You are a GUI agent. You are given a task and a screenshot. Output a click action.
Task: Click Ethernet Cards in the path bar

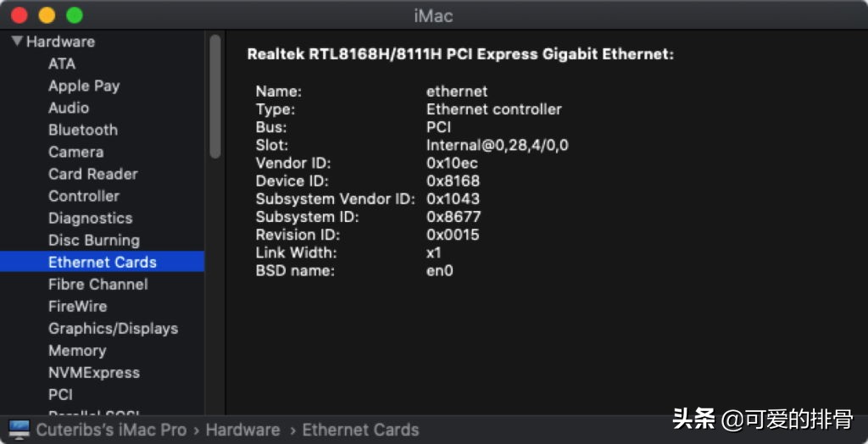[x=360, y=430]
